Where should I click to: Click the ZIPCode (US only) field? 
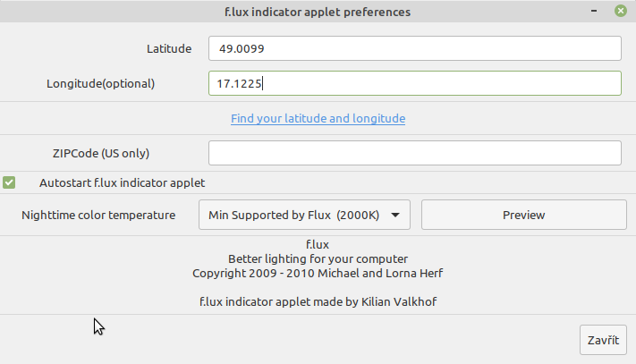tap(414, 153)
